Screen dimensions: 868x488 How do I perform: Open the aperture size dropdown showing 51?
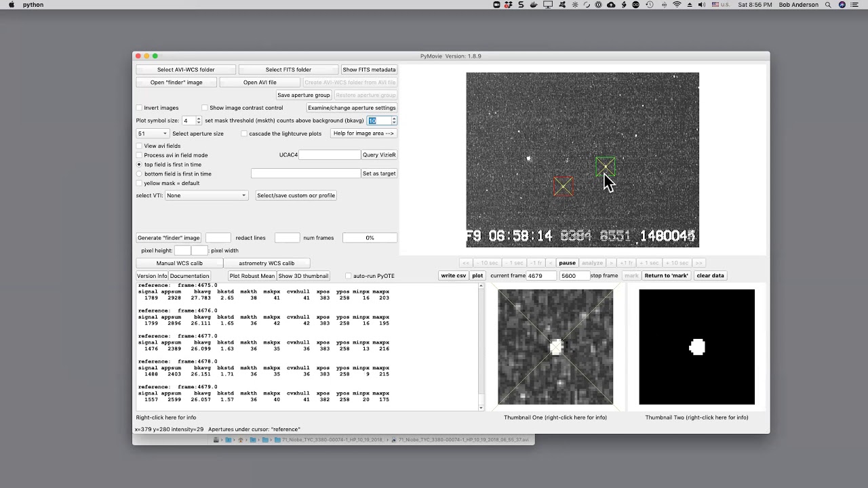tap(153, 134)
